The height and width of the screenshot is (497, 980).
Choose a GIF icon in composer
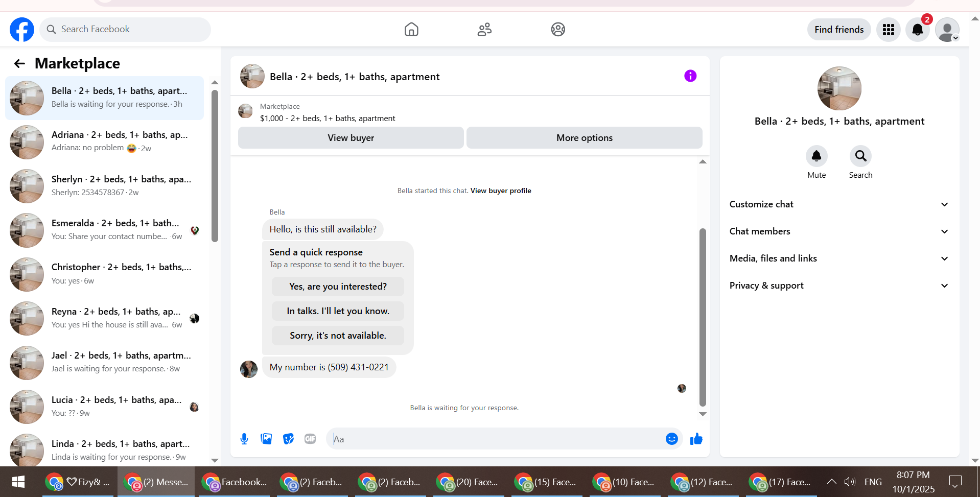310,439
